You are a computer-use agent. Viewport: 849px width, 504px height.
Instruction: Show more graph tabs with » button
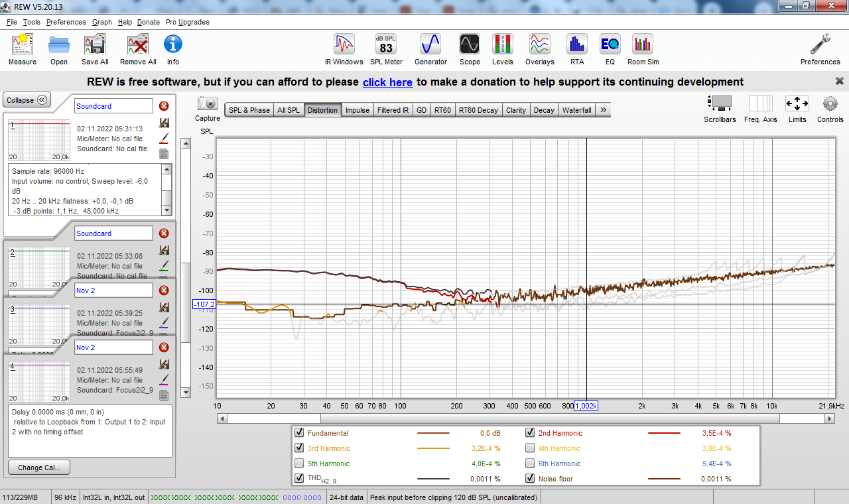(x=603, y=110)
